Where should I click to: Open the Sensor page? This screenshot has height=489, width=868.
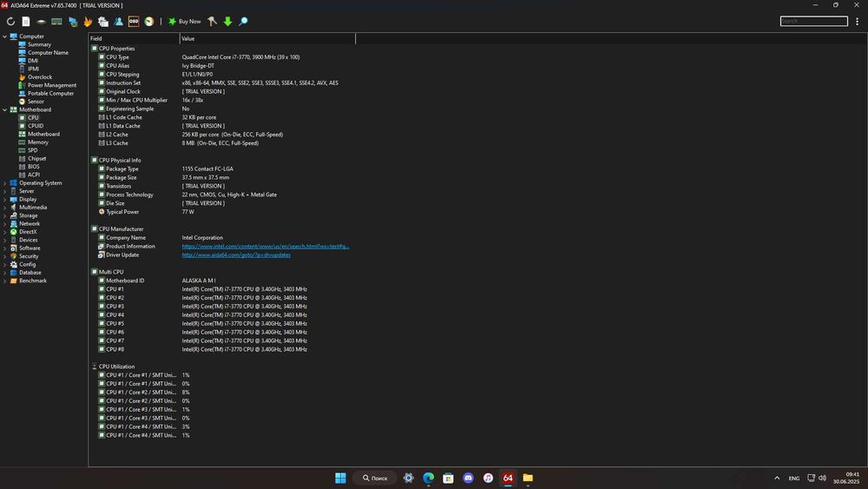pyautogui.click(x=36, y=102)
